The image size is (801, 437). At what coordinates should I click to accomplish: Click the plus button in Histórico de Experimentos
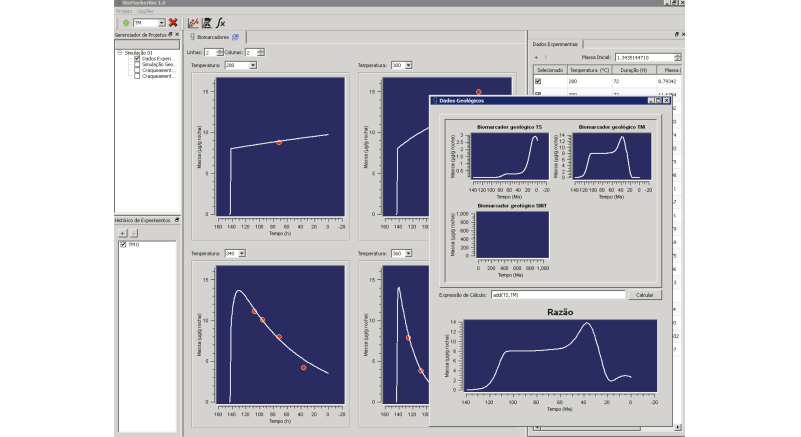coord(123,233)
